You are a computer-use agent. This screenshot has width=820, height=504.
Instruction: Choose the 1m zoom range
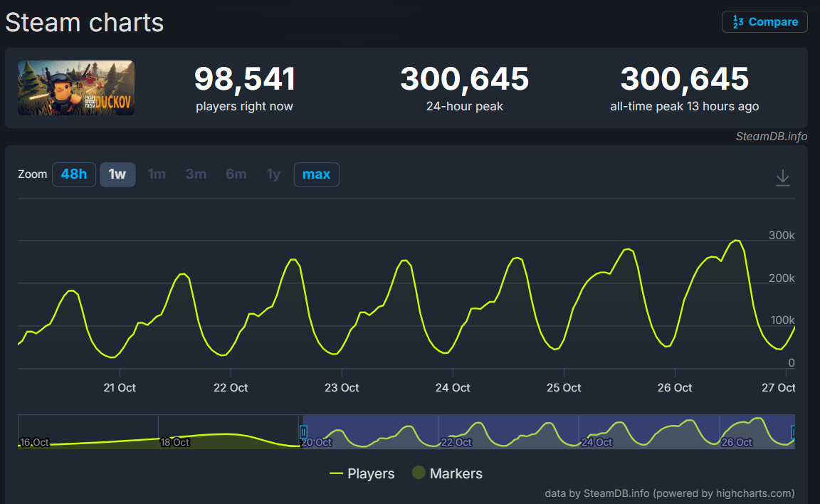coord(157,174)
